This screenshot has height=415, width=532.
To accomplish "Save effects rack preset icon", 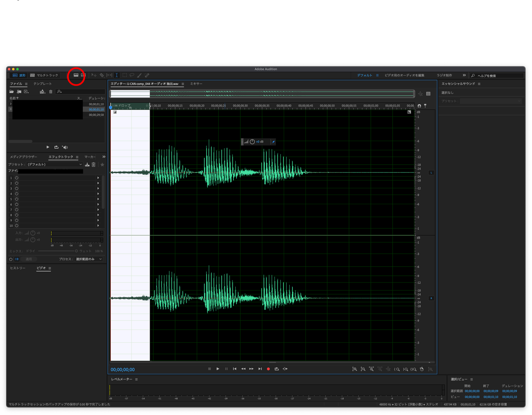I will 87,165.
